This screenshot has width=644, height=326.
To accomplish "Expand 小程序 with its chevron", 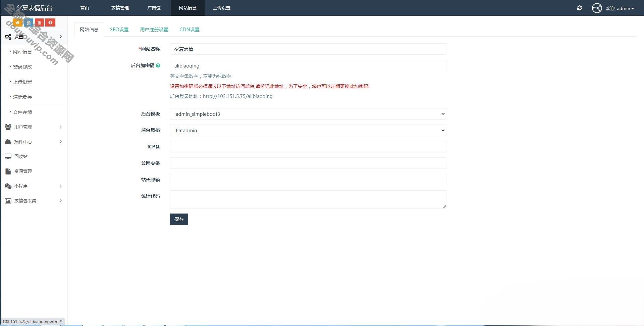I will coord(61,186).
